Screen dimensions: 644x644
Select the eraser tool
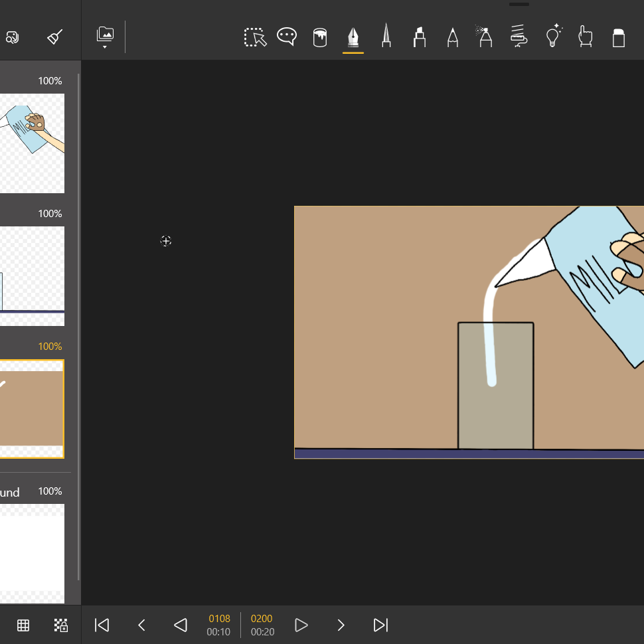click(x=618, y=38)
